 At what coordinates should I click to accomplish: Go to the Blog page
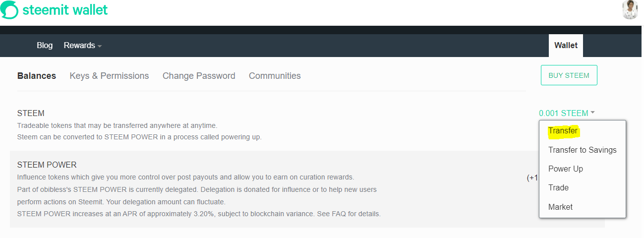tap(45, 45)
